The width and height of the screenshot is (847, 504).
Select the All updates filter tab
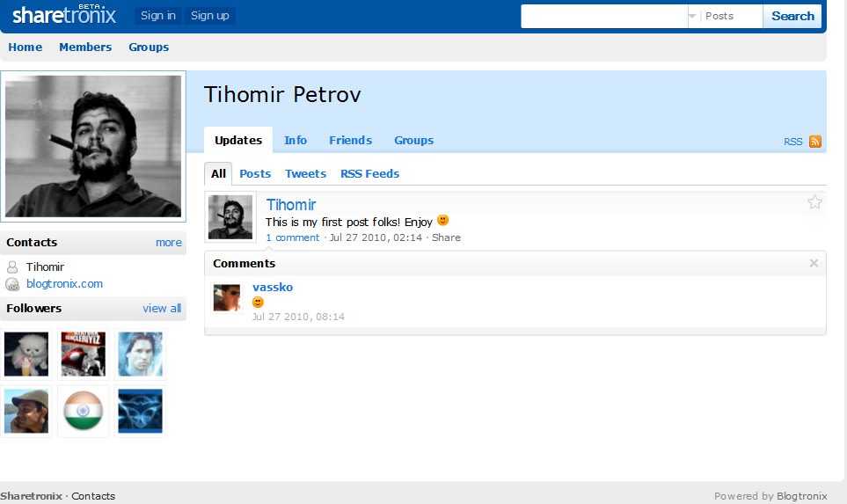tap(218, 173)
